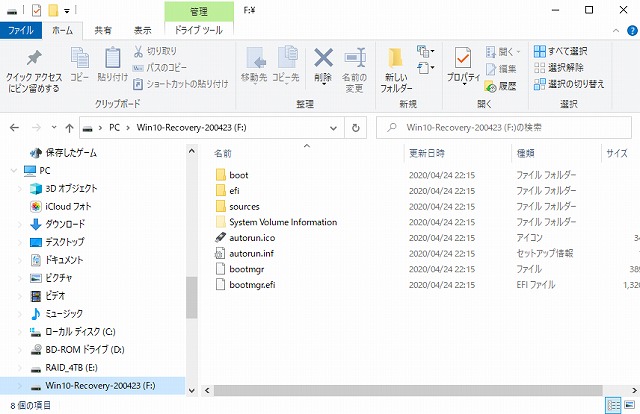Select the sources folder

tap(237, 207)
